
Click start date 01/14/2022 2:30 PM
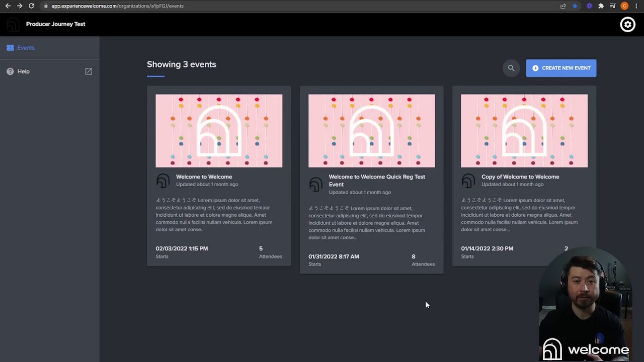point(487,248)
